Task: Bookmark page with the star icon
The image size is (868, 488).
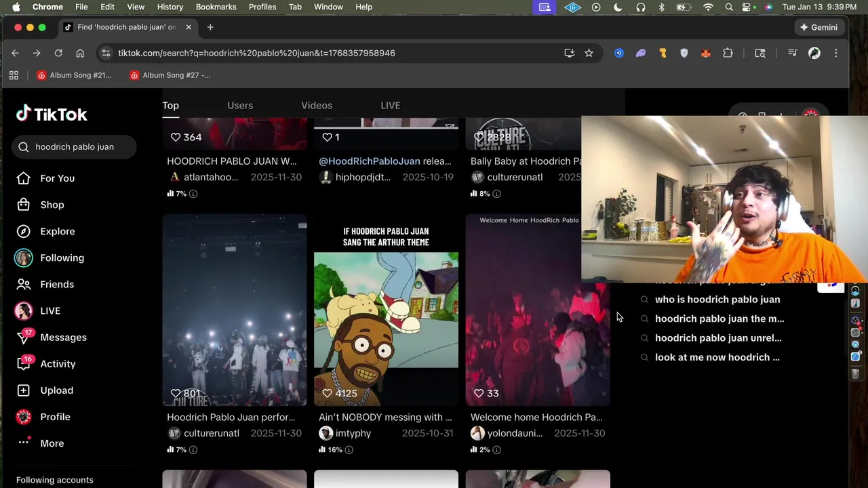Action: pos(589,53)
